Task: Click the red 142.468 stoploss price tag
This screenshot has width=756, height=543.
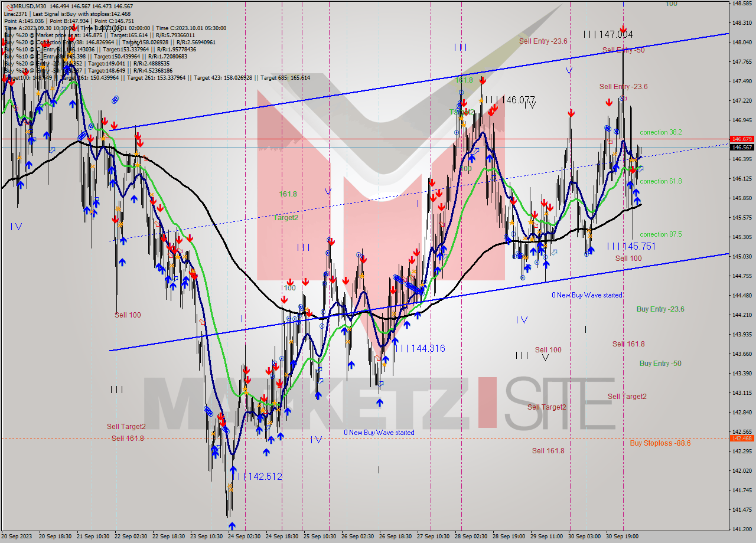Action: coord(742,438)
